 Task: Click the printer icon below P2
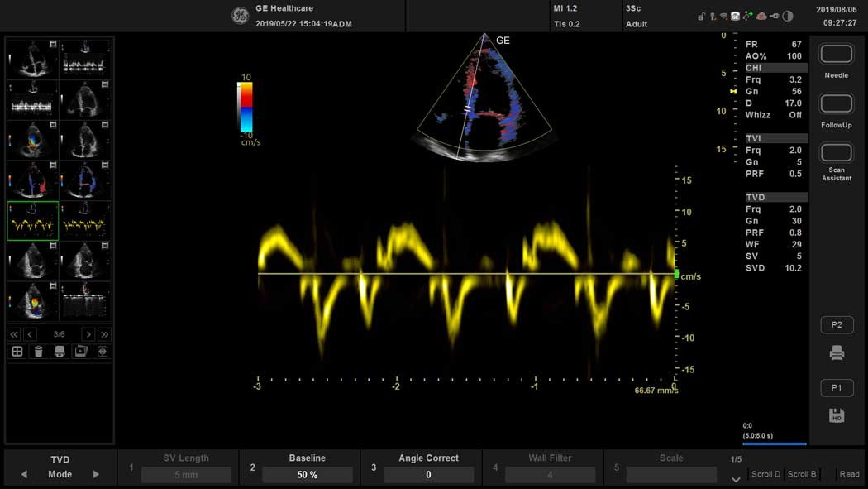pyautogui.click(x=837, y=353)
